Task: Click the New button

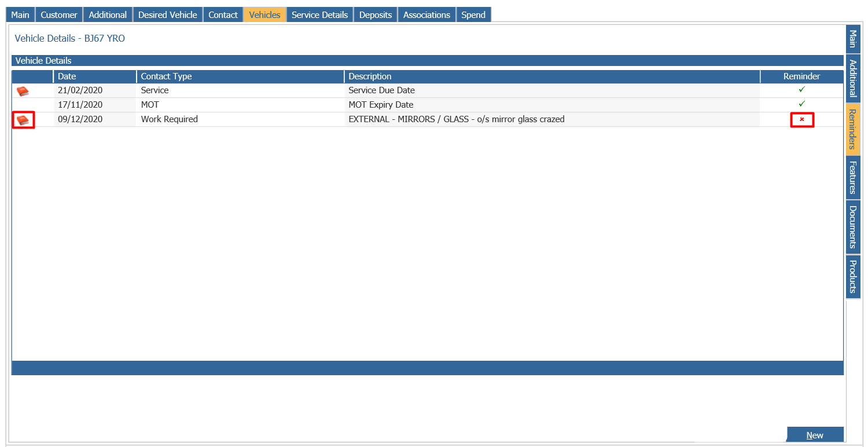Action: (815, 435)
